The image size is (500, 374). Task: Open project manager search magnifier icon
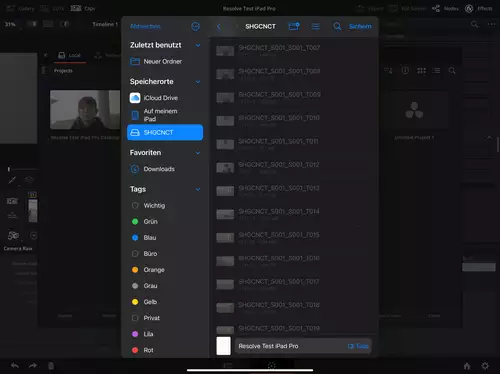[x=452, y=71]
